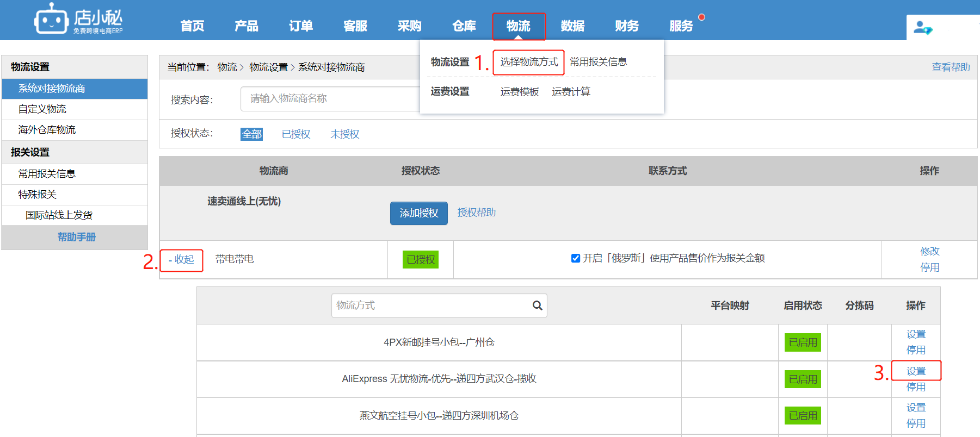Viewport: 980px width, 437px height.
Task: Select 特殊报关 in sidebar
Action: (75, 195)
